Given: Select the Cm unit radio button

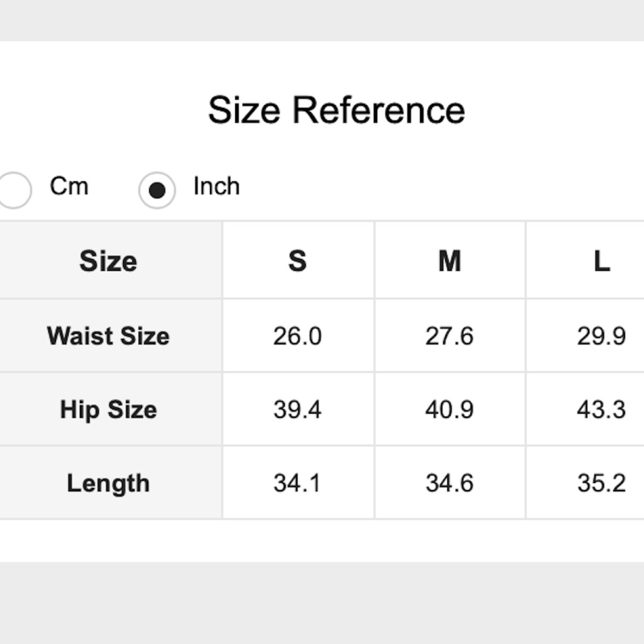Looking at the screenshot, I should (x=13, y=190).
